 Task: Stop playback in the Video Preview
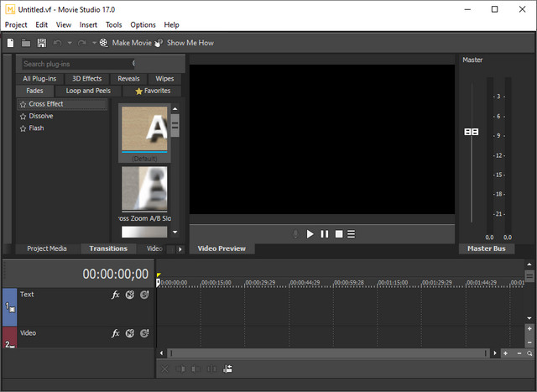pyautogui.click(x=338, y=234)
